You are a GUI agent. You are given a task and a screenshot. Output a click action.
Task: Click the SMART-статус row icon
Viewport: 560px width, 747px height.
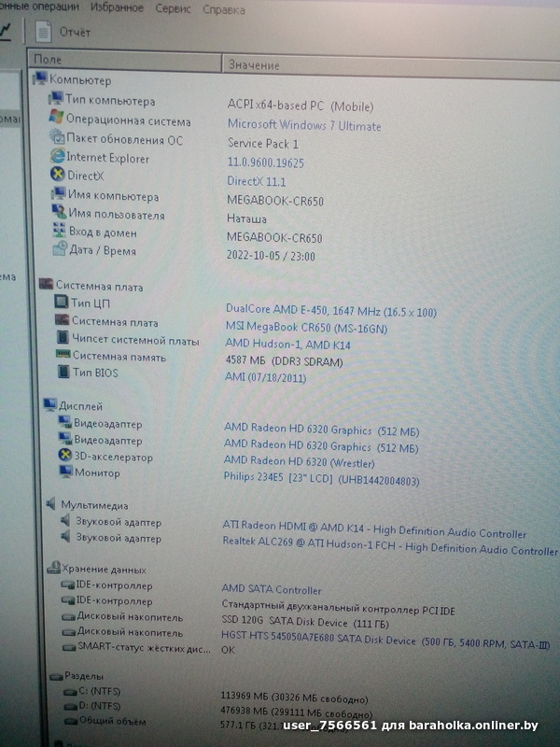click(69, 647)
